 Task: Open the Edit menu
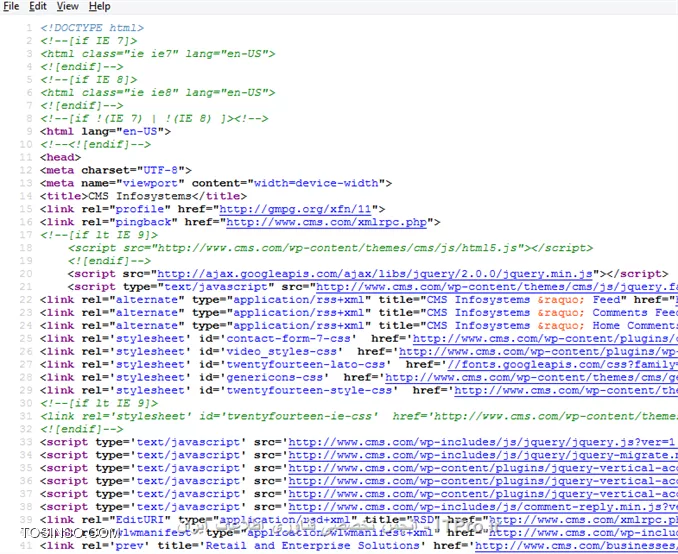38,6
